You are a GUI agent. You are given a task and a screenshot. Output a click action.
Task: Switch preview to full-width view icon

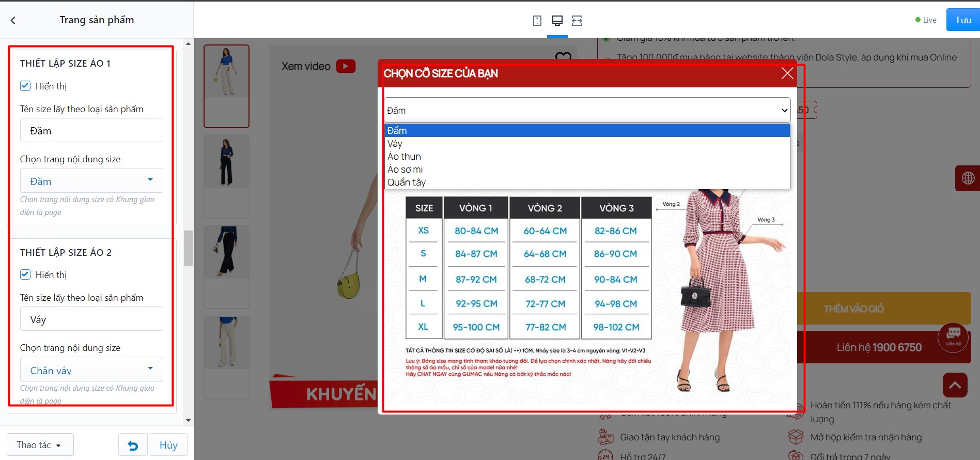[x=577, y=21]
